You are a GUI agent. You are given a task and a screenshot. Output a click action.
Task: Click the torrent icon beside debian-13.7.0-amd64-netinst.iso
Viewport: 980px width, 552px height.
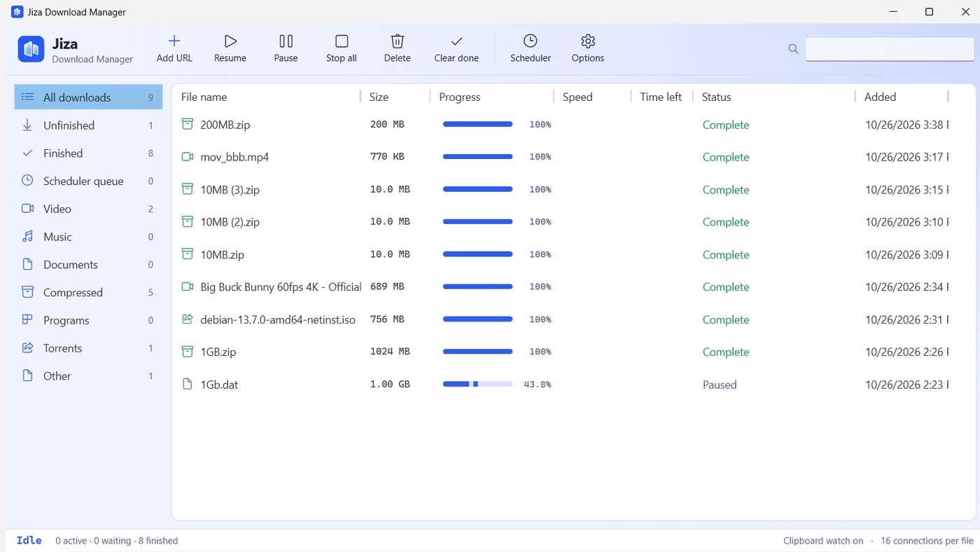pos(187,319)
